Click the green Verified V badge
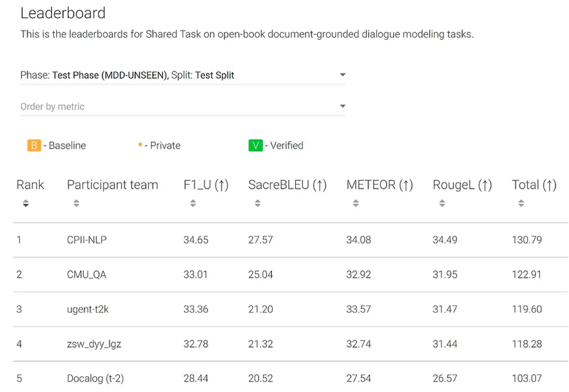The height and width of the screenshot is (392, 569). [255, 145]
